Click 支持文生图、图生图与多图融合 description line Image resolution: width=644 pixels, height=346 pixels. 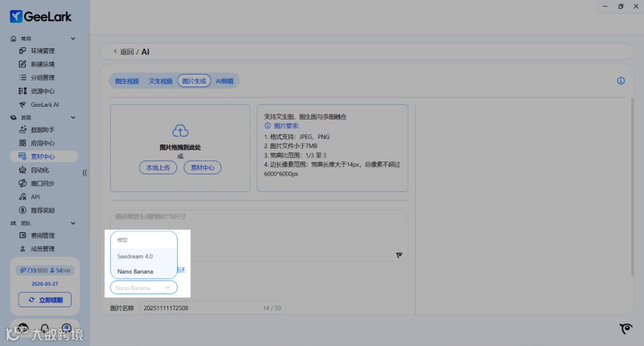click(x=305, y=116)
